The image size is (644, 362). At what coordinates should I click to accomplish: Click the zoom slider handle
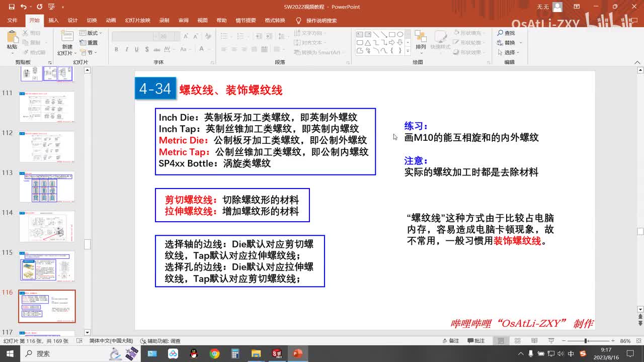click(586, 341)
